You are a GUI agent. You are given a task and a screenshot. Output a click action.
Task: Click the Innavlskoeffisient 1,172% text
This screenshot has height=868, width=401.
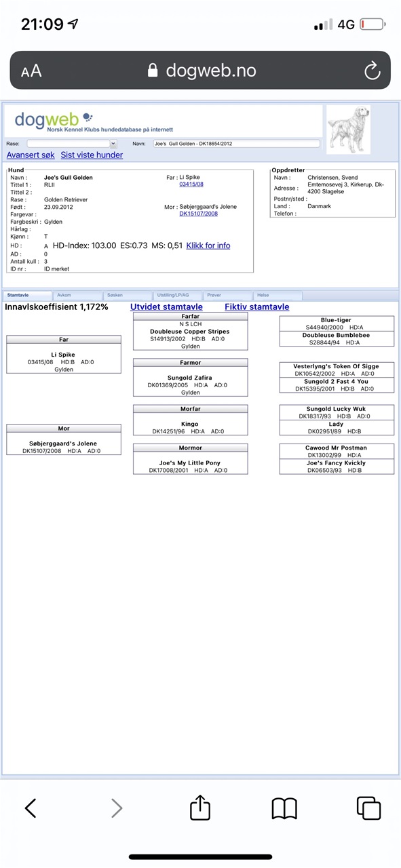56,307
